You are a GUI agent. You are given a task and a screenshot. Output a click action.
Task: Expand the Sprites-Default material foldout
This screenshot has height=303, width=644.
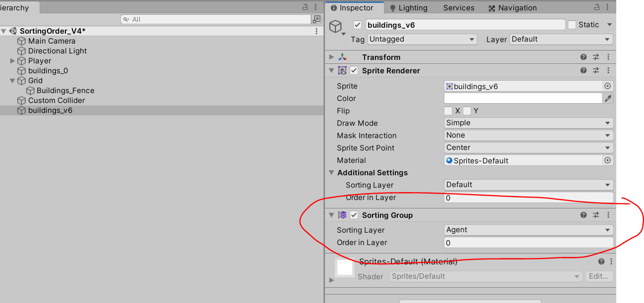coord(332,280)
